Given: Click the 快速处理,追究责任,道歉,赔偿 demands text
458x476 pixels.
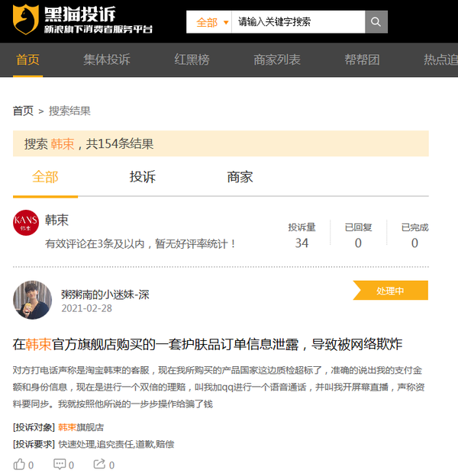Looking at the screenshot, I should click(x=116, y=445).
